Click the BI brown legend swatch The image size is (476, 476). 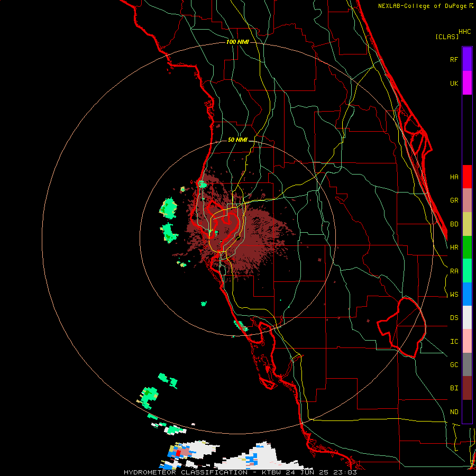pos(467,388)
